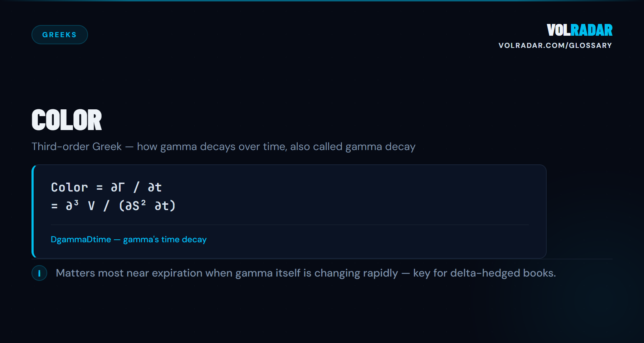Click the slash between ∂Γ and ∂t

pyautogui.click(x=136, y=188)
